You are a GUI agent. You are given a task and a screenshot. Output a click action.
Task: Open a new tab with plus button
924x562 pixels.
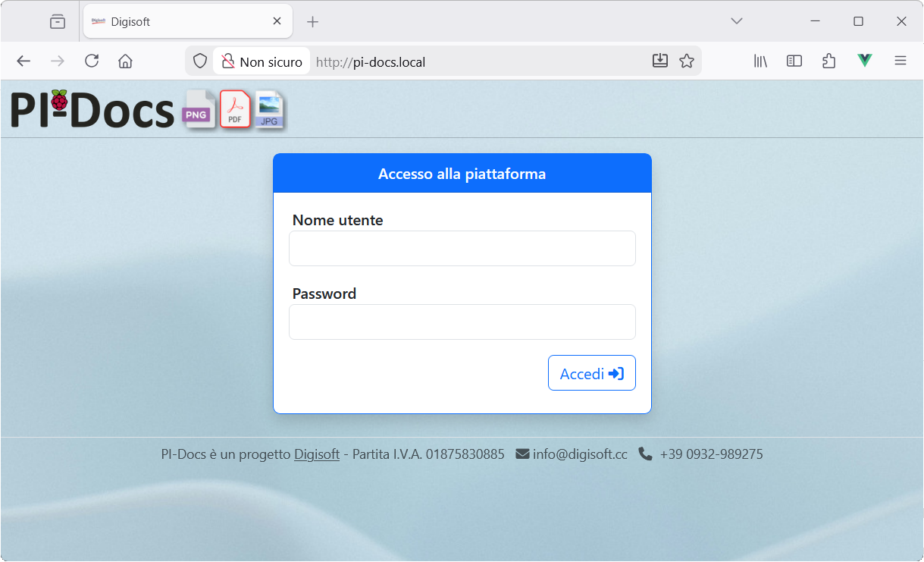(x=312, y=21)
